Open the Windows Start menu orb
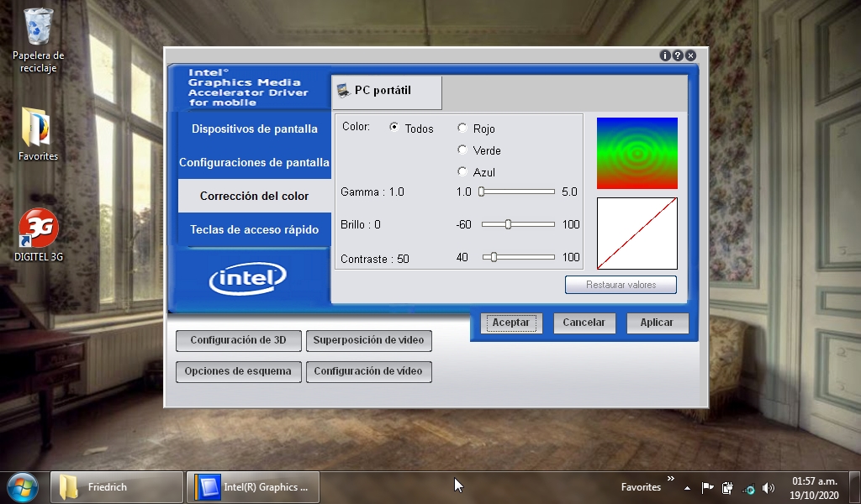Screen dimensions: 861x504 coord(23,487)
